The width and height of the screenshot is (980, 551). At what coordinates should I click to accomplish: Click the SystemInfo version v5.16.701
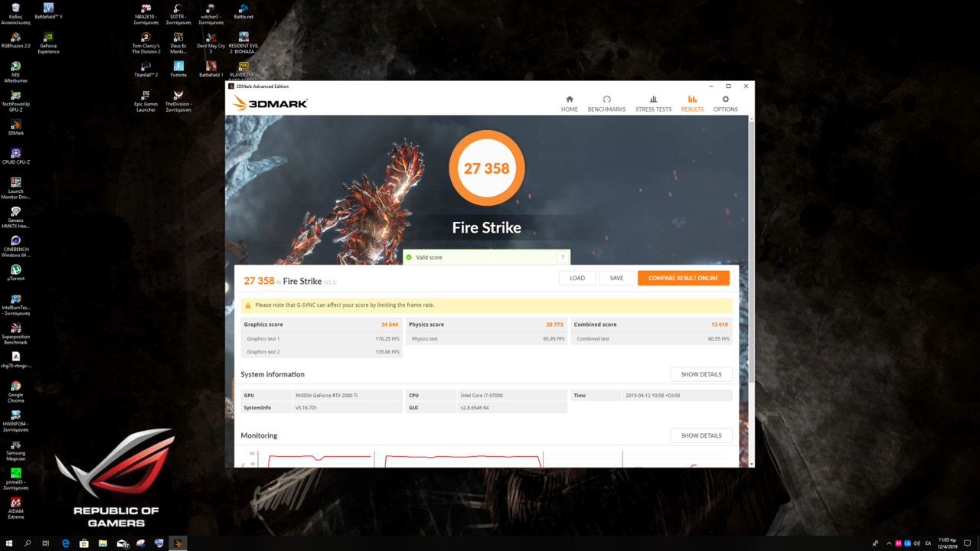click(x=306, y=408)
